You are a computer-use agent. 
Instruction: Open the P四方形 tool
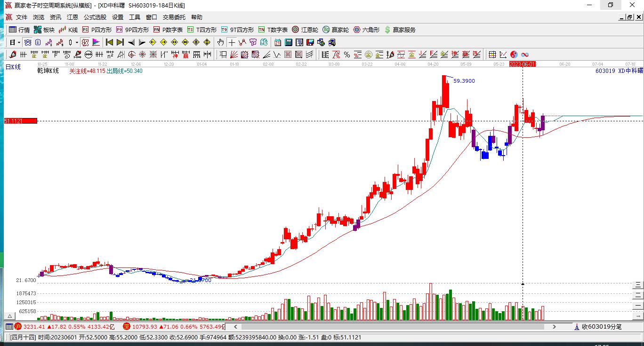[x=97, y=30]
